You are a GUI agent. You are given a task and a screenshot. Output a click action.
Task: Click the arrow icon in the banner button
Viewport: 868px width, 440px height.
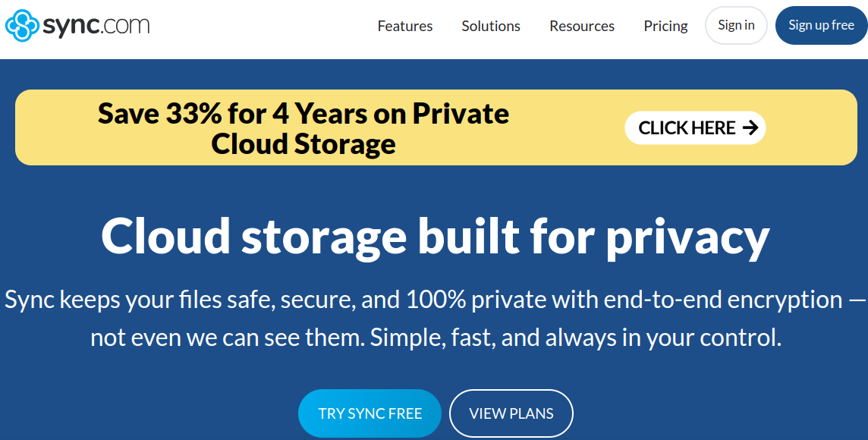[750, 128]
